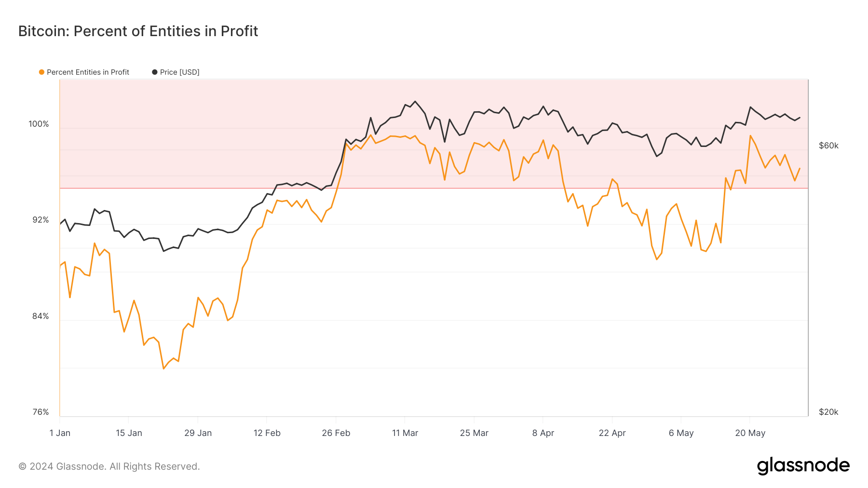Click the 25 Mar date label

tap(474, 433)
